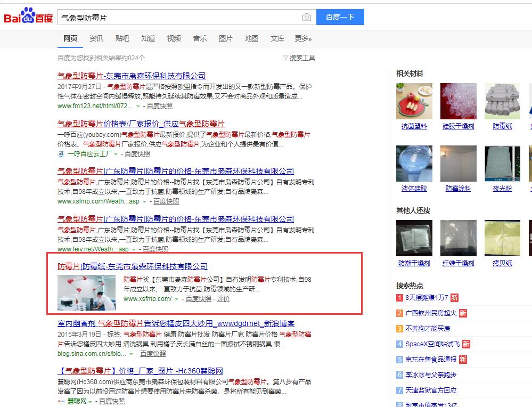The image size is (532, 407).
Task: Open the search tools filter
Action: pyautogui.click(x=299, y=58)
